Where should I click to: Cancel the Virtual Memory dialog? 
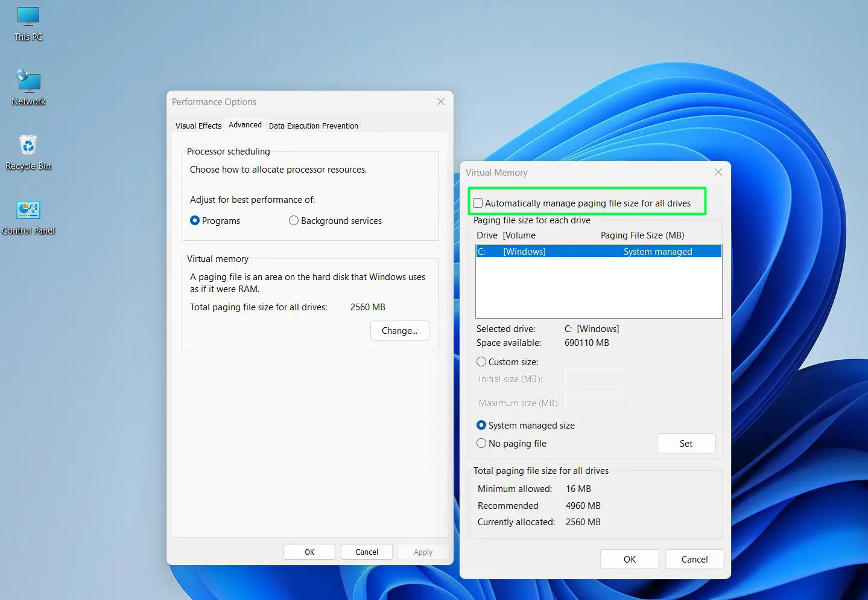[694, 559]
